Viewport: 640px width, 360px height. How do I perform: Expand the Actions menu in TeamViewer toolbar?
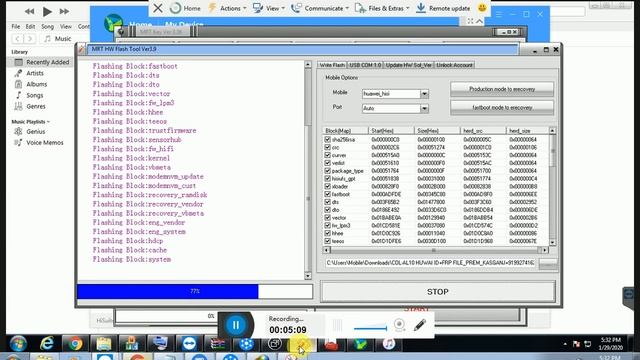(x=227, y=8)
